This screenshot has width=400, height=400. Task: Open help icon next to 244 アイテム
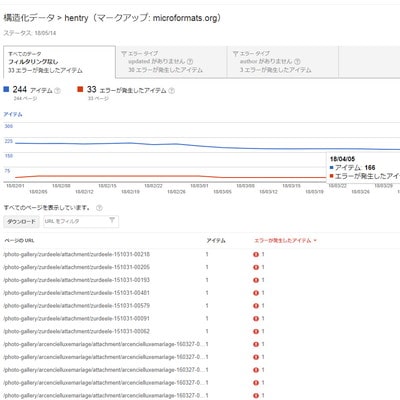point(57,90)
